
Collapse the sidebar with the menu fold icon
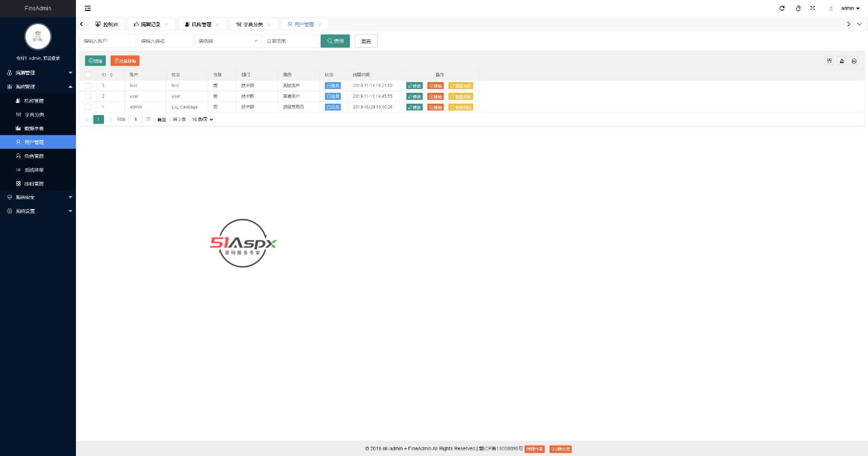[x=88, y=8]
